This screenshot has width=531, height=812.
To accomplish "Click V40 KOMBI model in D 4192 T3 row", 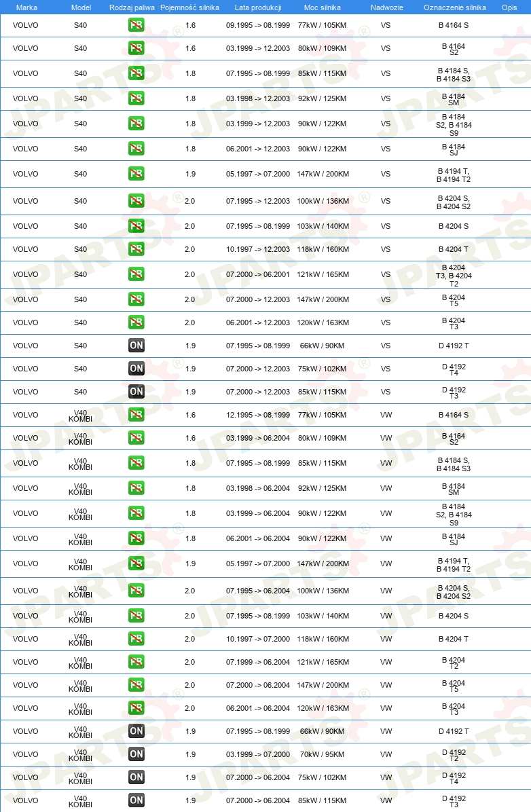I will pyautogui.click(x=80, y=801).
